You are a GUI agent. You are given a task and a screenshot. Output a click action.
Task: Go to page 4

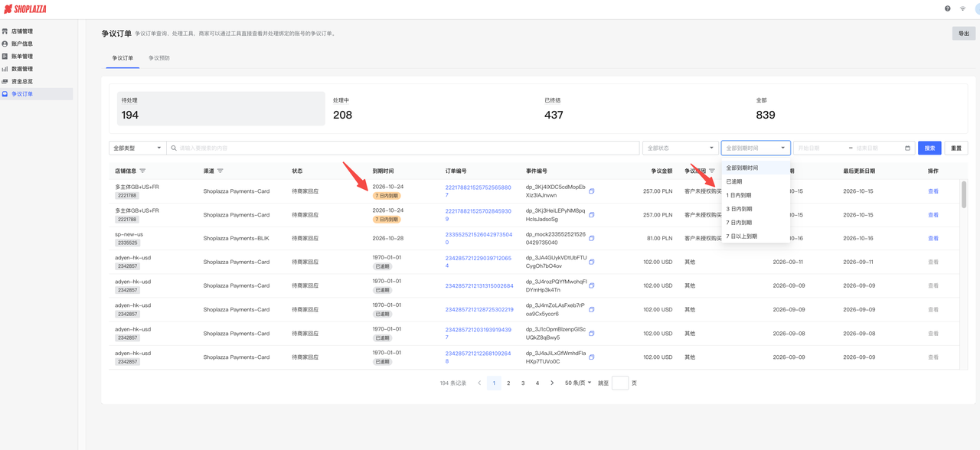(x=537, y=383)
